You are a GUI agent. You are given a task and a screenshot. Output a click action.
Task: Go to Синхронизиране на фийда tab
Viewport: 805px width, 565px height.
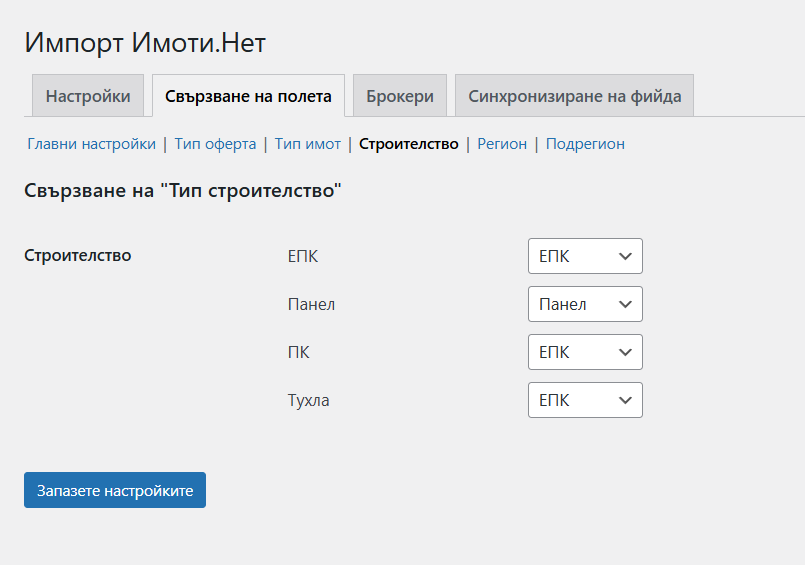(574, 96)
